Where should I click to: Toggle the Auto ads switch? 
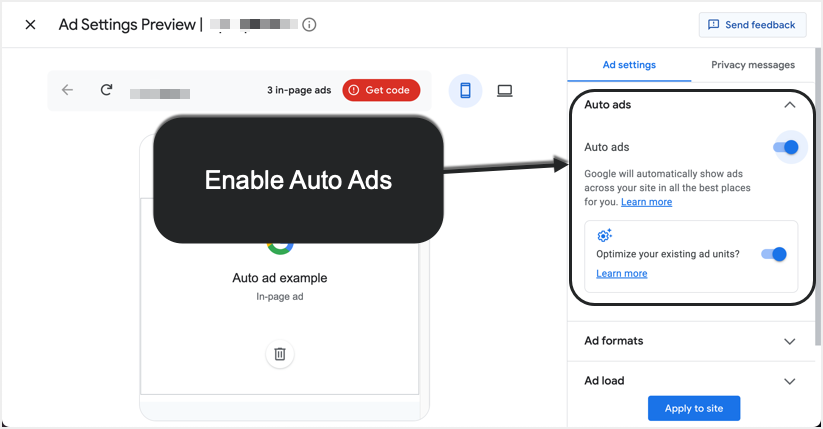786,148
